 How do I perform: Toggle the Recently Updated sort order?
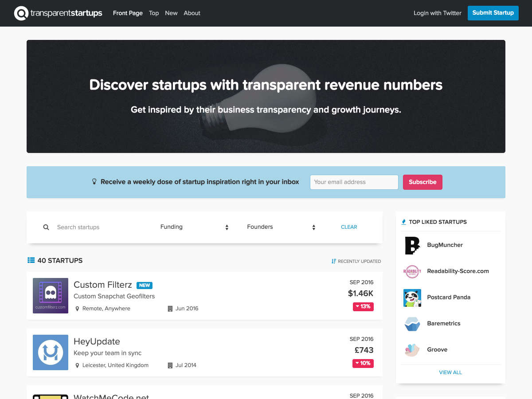coord(356,261)
